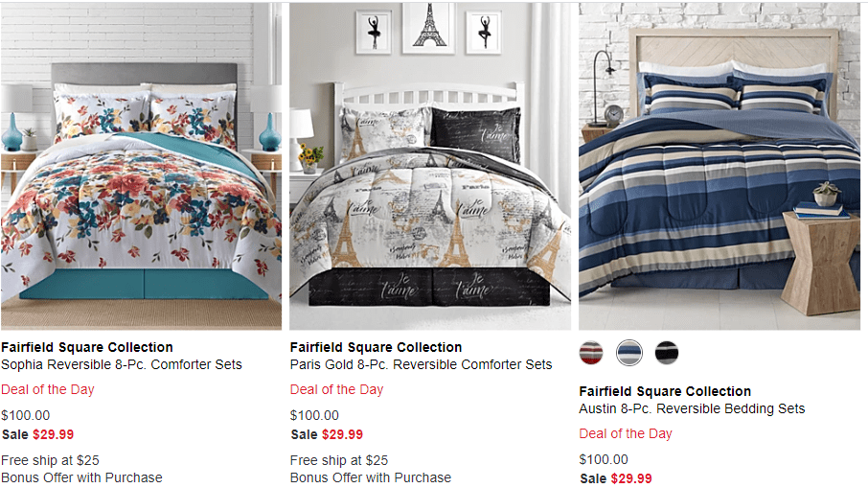The width and height of the screenshot is (868, 488).
Task: Open the Austin striped bedding product image
Action: (x=720, y=166)
